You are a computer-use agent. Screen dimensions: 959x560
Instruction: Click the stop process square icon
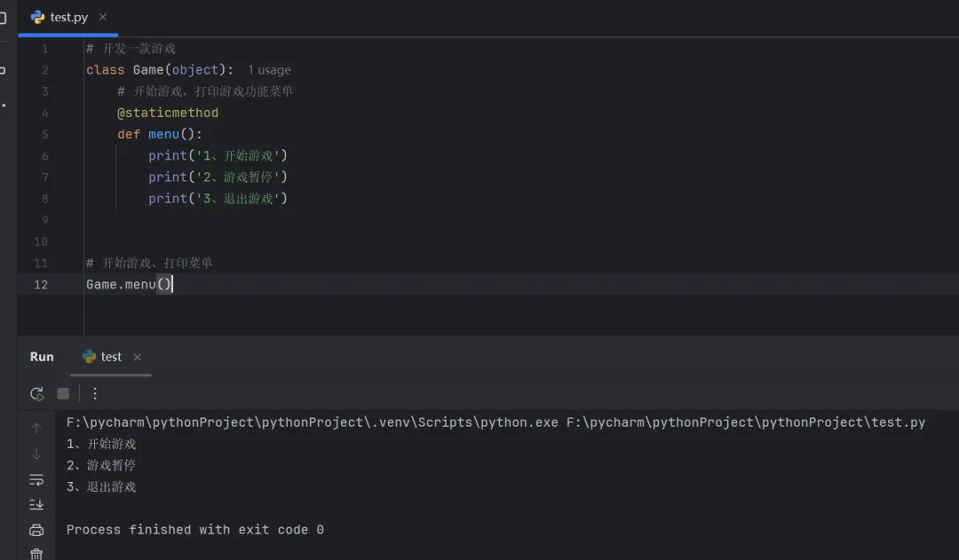point(63,393)
